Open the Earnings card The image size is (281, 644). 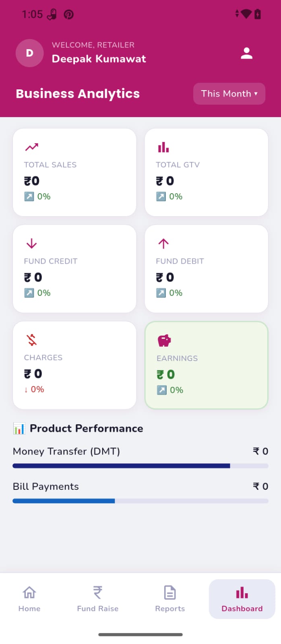pos(206,365)
